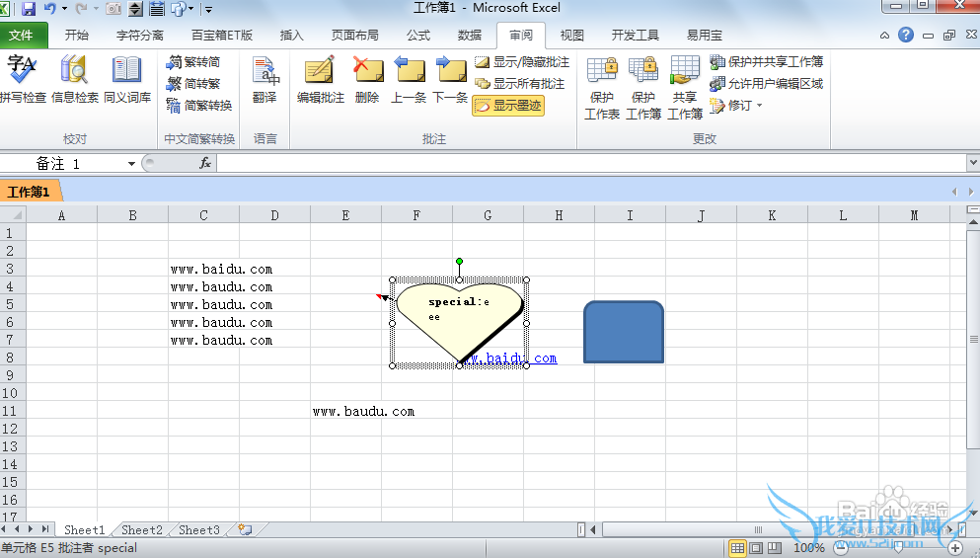Click Edit Comment (编辑批注)

click(320, 79)
